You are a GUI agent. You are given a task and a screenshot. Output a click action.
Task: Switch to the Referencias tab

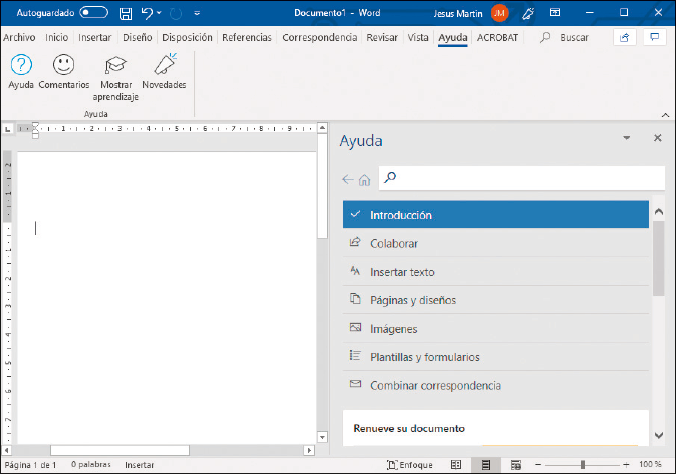(x=246, y=37)
